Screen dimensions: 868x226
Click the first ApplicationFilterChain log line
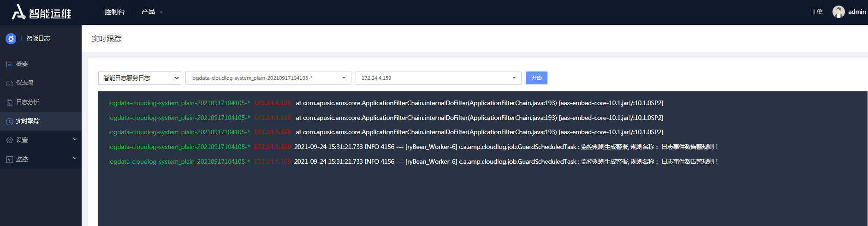click(x=386, y=103)
